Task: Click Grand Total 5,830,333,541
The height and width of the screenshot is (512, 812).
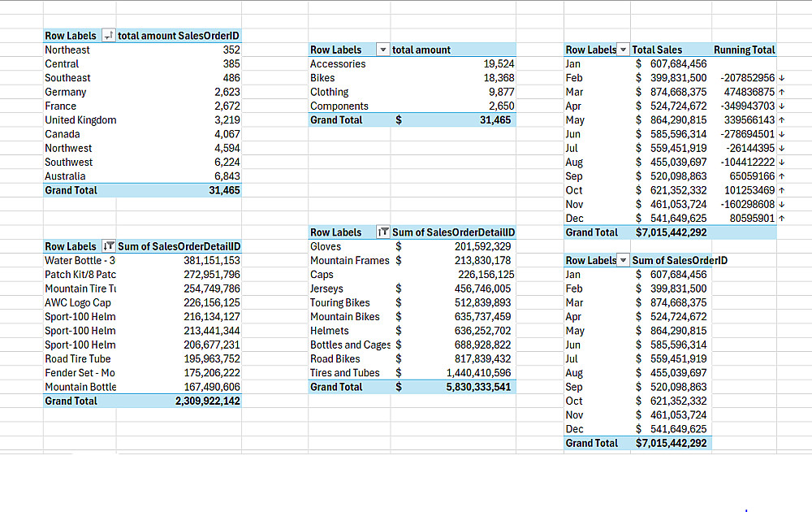Action: click(478, 387)
